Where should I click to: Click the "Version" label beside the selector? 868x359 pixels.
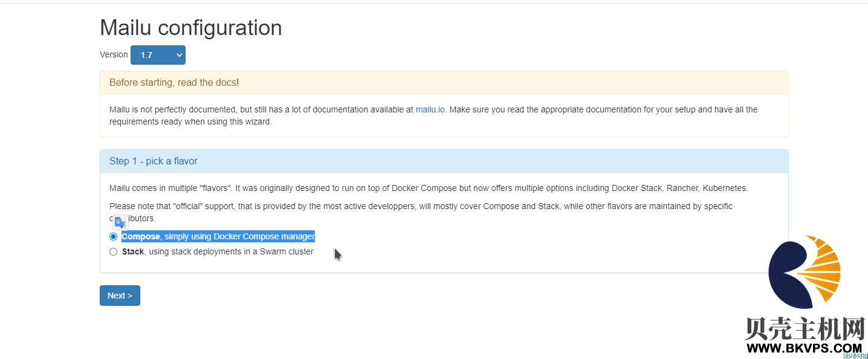tap(114, 54)
